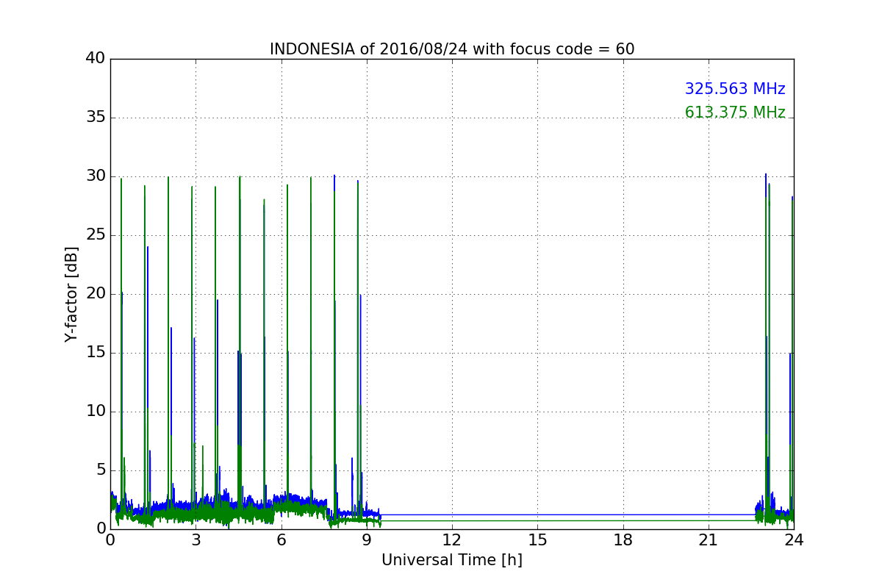Click x-axis tick label 15
Image resolution: width=882 pixels, height=588 pixels.
(x=537, y=539)
